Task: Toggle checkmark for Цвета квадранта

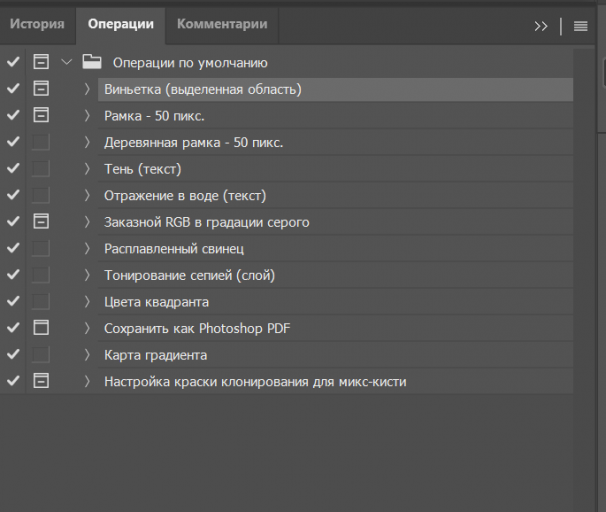Action: tap(13, 301)
